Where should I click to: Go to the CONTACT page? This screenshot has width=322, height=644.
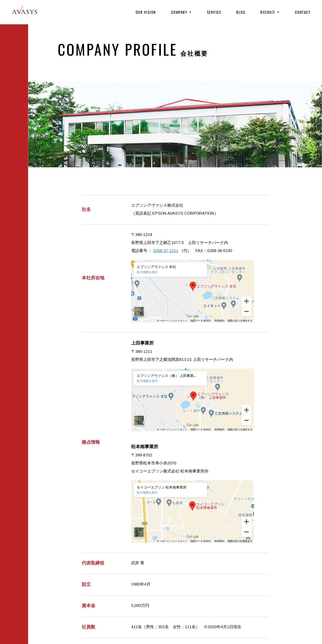click(x=302, y=12)
